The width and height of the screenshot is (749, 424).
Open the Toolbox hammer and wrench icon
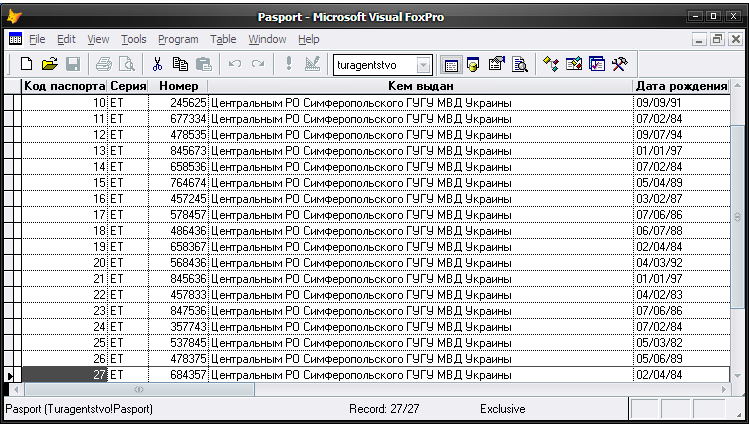pos(620,64)
